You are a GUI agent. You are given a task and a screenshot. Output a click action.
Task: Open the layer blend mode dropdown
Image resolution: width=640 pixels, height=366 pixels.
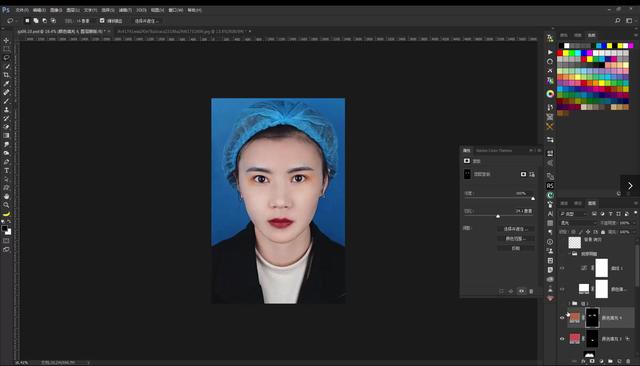(577, 223)
